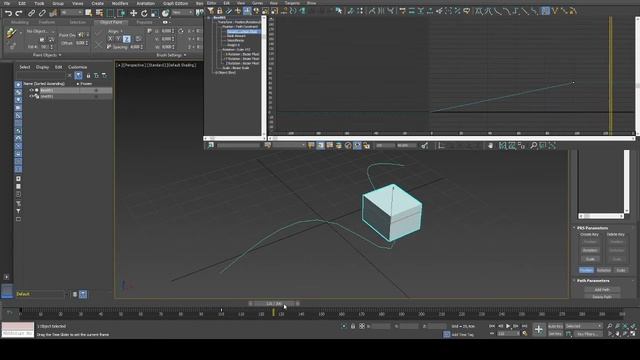The image size is (640, 360).
Task: Open reference coordinate system dropdown
Action: pos(182,13)
